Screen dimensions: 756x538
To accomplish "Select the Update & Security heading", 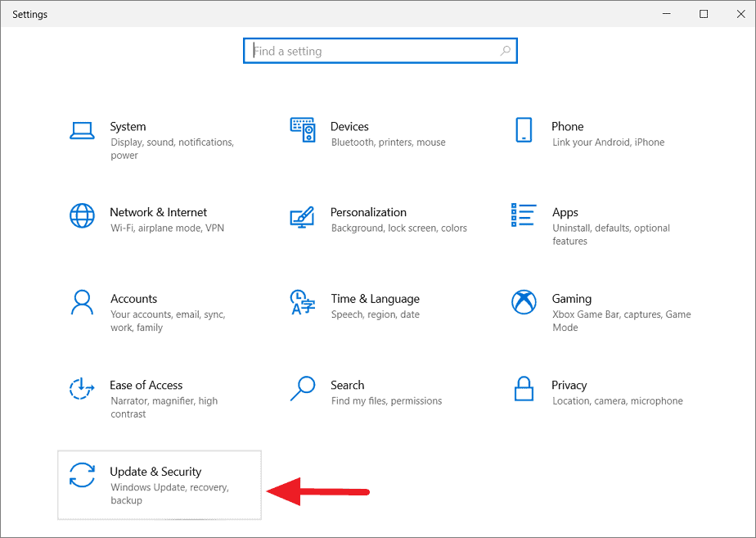I will click(155, 472).
